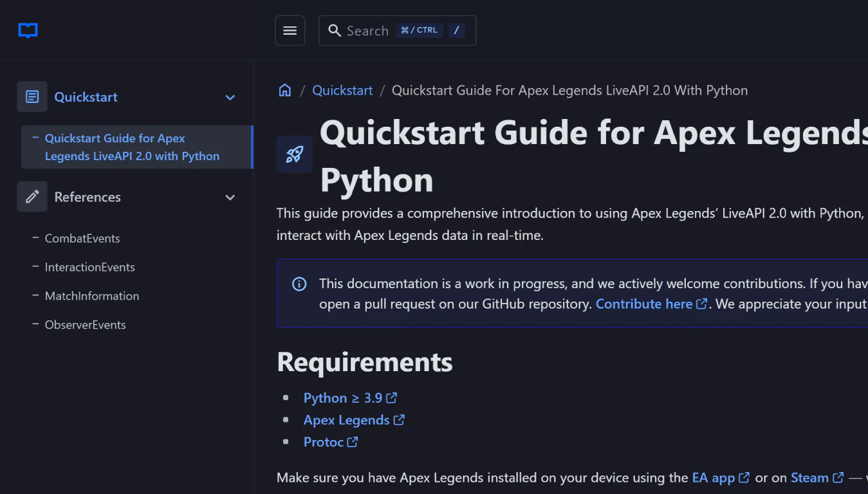Open ObserverEvents reference page
The image size is (868, 494).
pos(86,325)
